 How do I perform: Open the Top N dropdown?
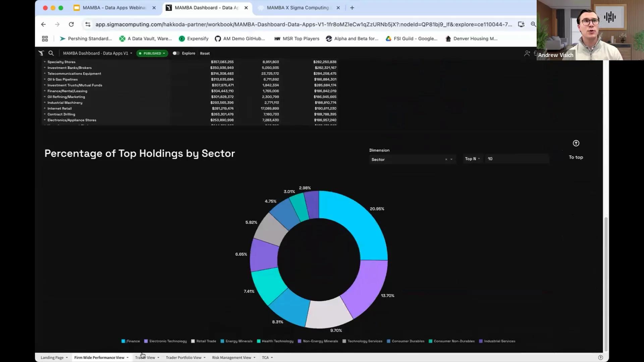pos(472,159)
